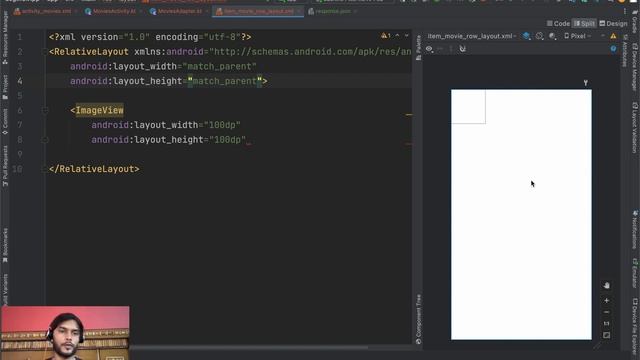Open the Commit tool window
This screenshot has width=640, height=360.
[5, 122]
